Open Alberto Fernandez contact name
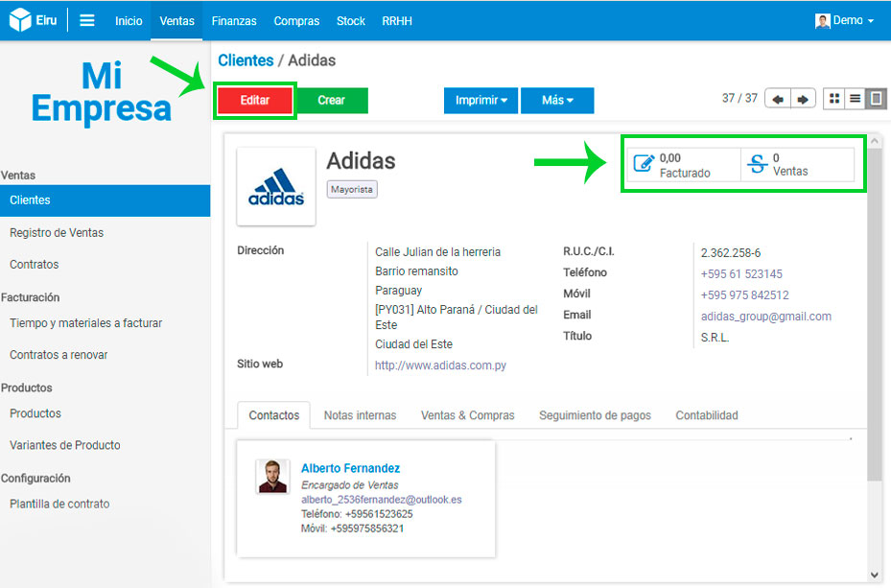Screen dimensions: 891x588 click(350, 468)
